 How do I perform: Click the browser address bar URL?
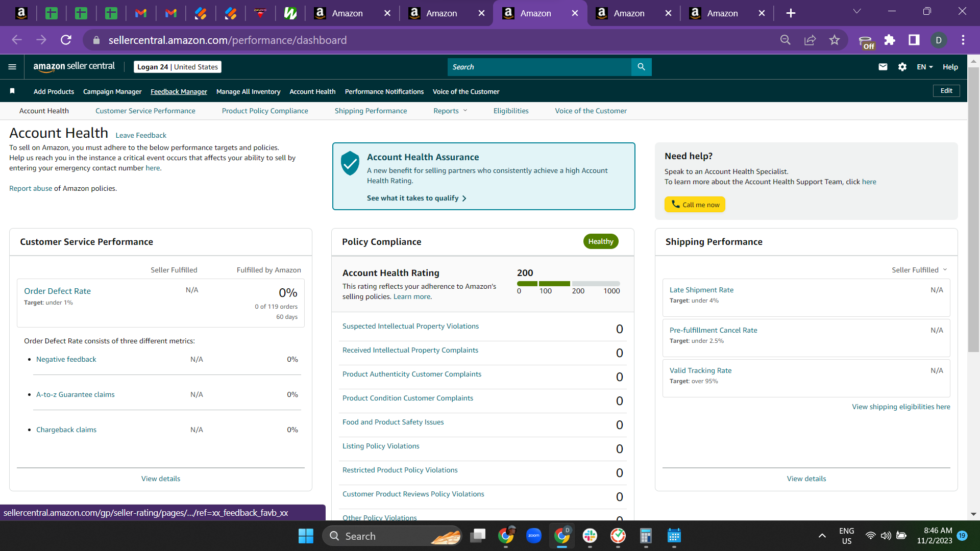point(228,40)
